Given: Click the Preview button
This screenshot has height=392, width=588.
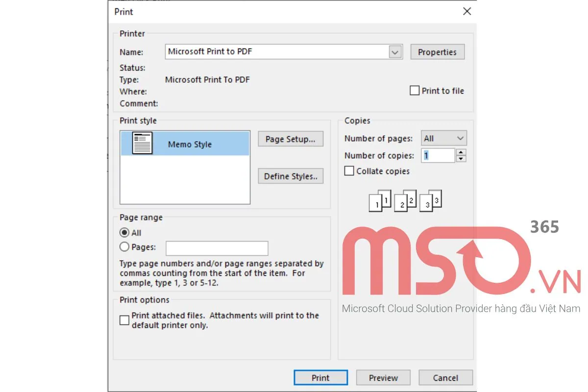Looking at the screenshot, I should coord(383,377).
